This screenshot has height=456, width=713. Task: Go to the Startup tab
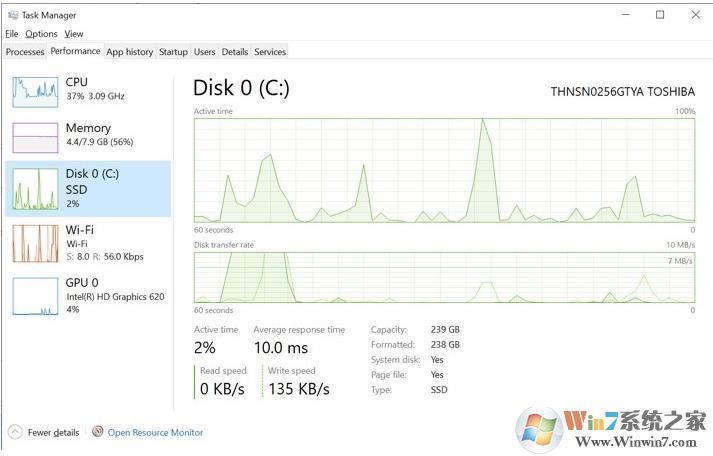point(173,52)
